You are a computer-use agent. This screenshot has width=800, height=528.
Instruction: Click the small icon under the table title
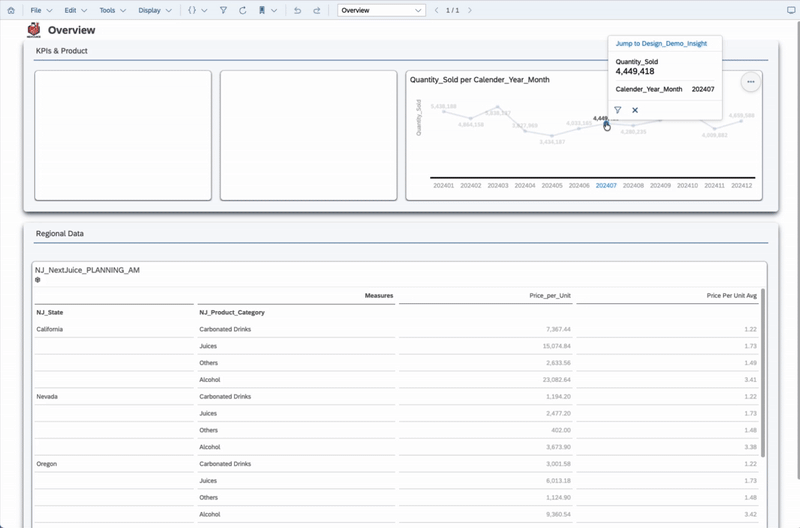click(x=38, y=280)
